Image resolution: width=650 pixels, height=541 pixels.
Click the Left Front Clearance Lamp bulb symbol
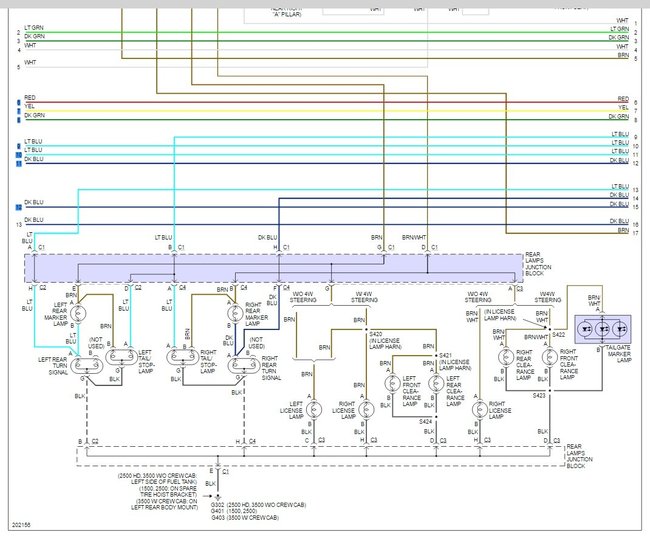(392, 383)
